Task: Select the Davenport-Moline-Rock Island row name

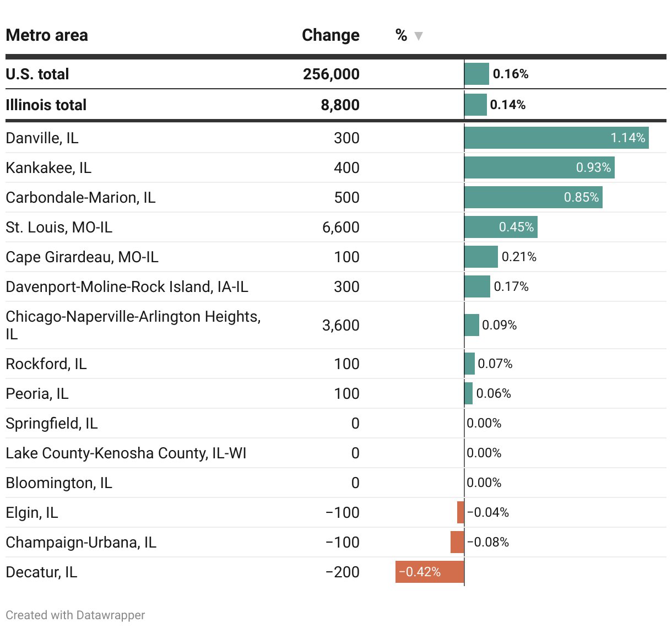Action: tap(127, 286)
